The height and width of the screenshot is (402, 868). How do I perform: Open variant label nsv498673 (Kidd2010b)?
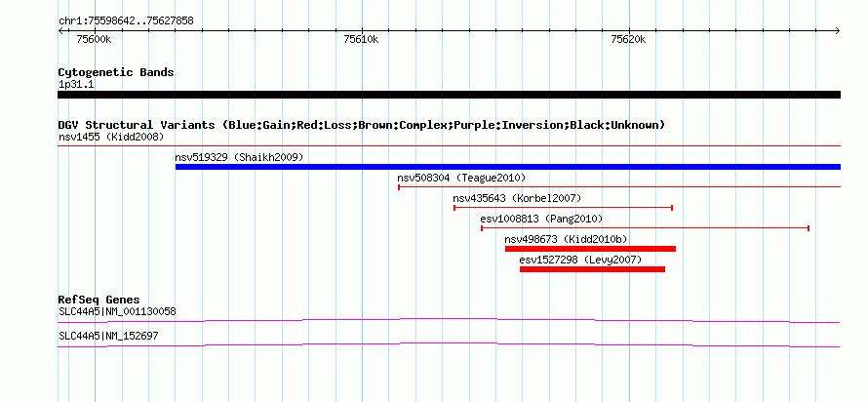click(566, 239)
